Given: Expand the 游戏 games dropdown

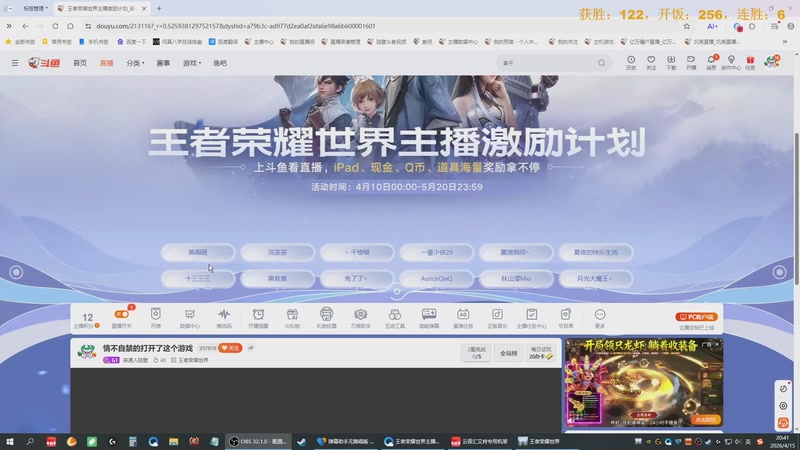Looking at the screenshot, I should (192, 63).
